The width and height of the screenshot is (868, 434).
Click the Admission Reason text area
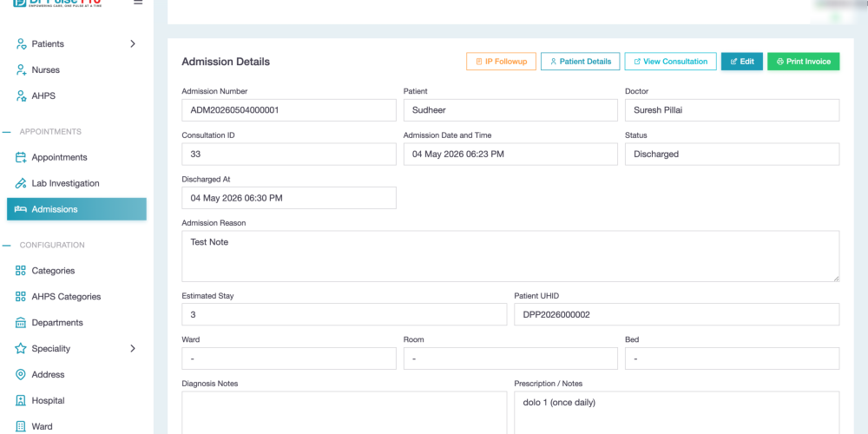(510, 256)
